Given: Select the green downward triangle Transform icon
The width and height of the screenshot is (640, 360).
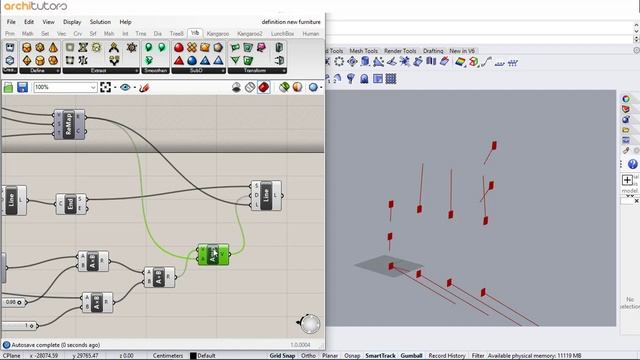Looking at the screenshot, I should click(235, 61).
